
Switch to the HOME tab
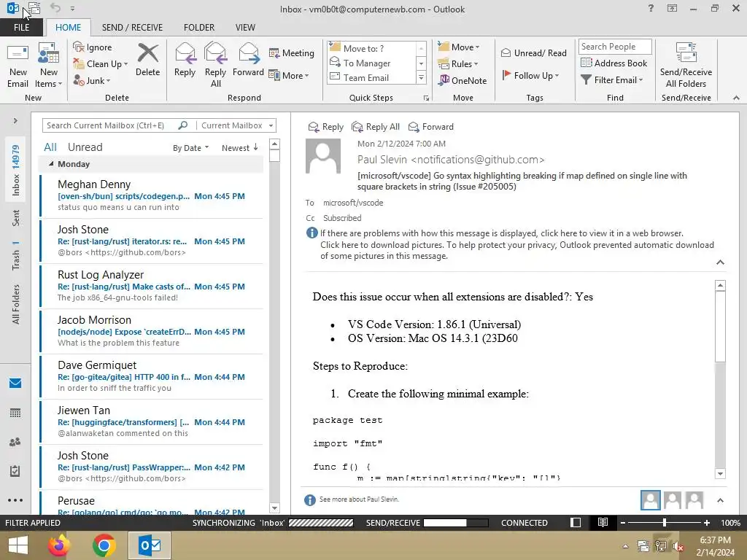point(68,27)
